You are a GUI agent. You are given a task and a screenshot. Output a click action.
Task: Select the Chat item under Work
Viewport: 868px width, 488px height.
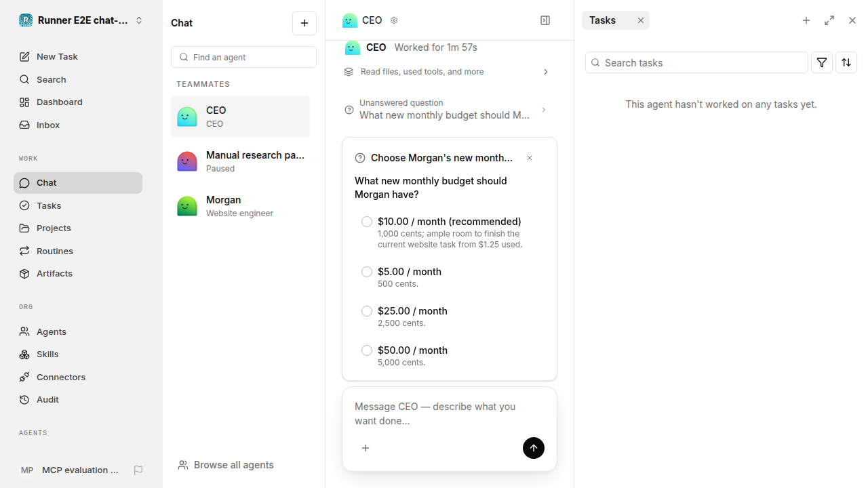(x=78, y=183)
